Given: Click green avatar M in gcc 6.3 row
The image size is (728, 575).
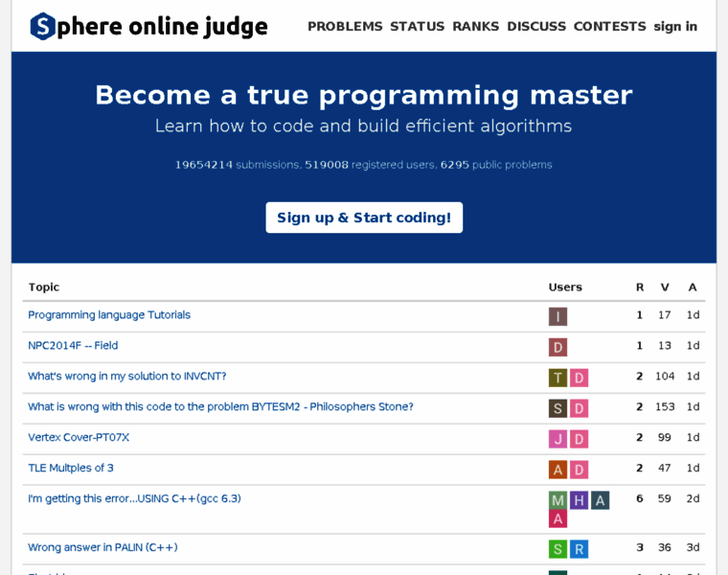Looking at the screenshot, I should click(x=557, y=500).
